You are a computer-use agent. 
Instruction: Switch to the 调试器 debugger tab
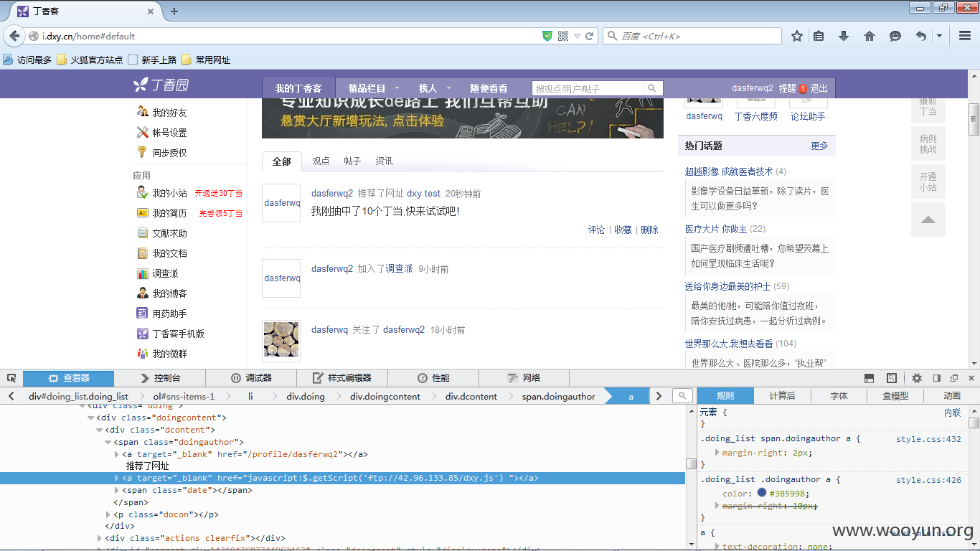pyautogui.click(x=251, y=378)
